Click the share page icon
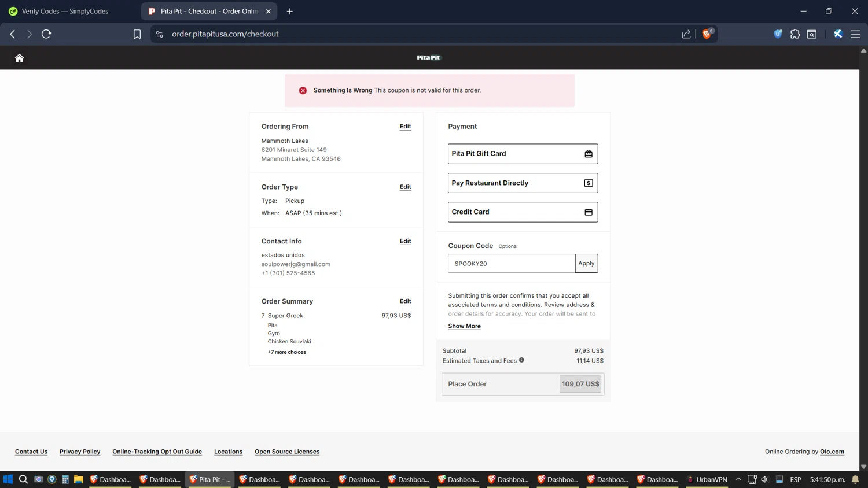 [x=686, y=34]
